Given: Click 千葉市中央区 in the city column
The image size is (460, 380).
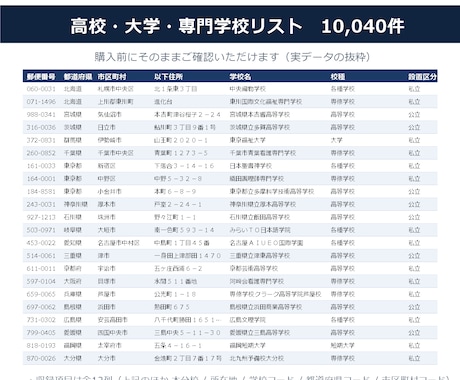Looking at the screenshot, I should click(116, 153).
